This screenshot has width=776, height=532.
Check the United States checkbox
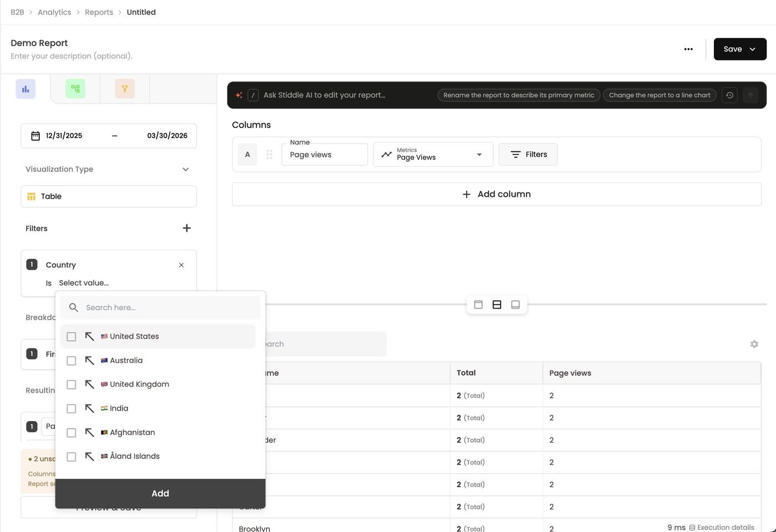(72, 337)
